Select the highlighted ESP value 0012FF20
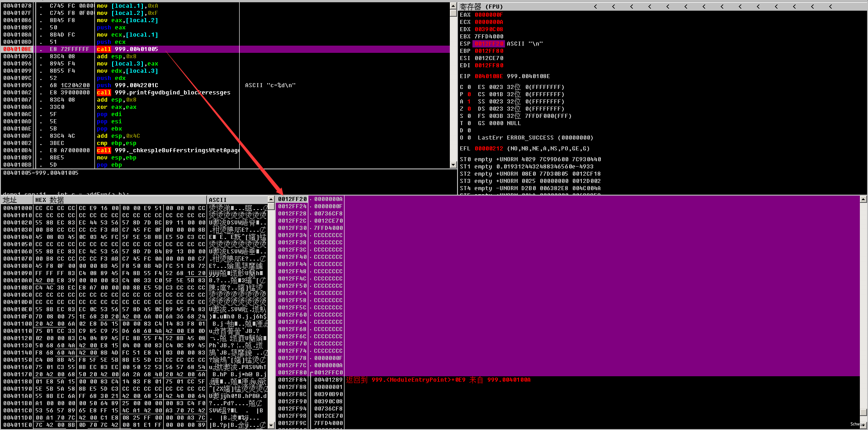The width and height of the screenshot is (868, 430). click(x=489, y=44)
